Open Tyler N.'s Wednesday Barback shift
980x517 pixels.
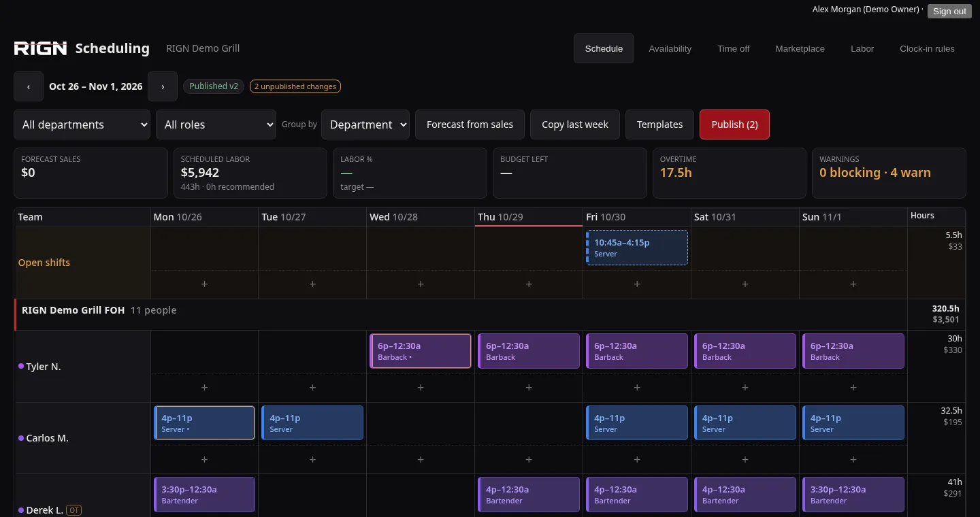click(421, 351)
